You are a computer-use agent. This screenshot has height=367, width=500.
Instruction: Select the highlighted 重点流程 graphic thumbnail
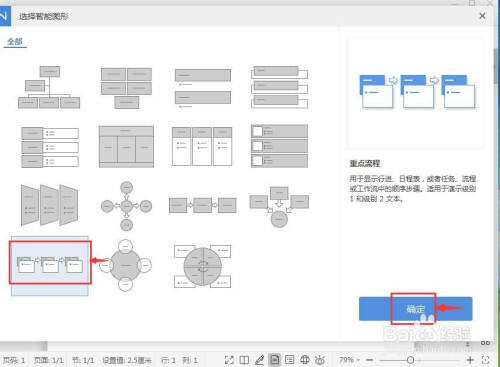tap(50, 265)
